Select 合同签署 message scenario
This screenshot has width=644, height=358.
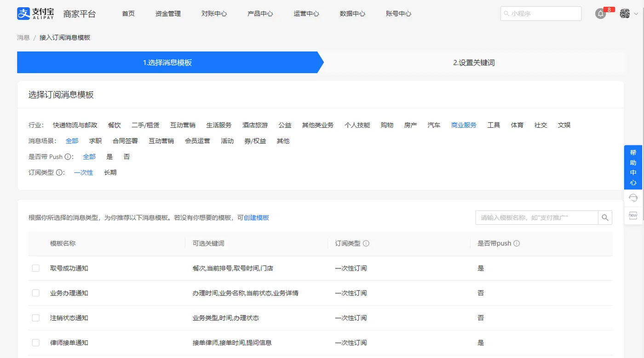126,141
